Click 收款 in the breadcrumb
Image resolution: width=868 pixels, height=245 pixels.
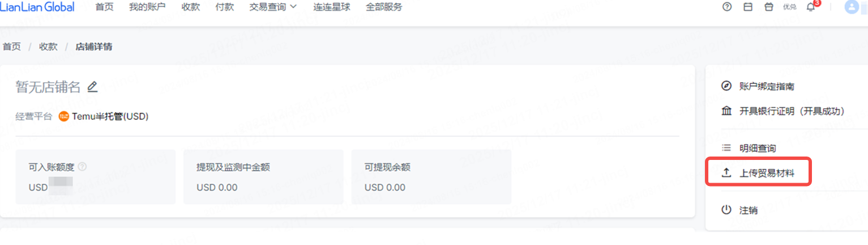point(48,47)
